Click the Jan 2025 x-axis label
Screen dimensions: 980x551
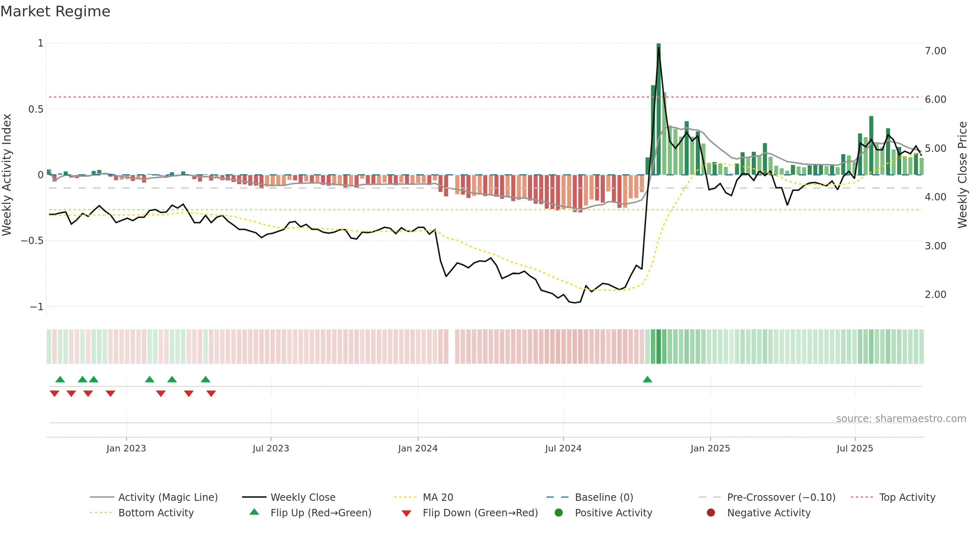pyautogui.click(x=710, y=448)
